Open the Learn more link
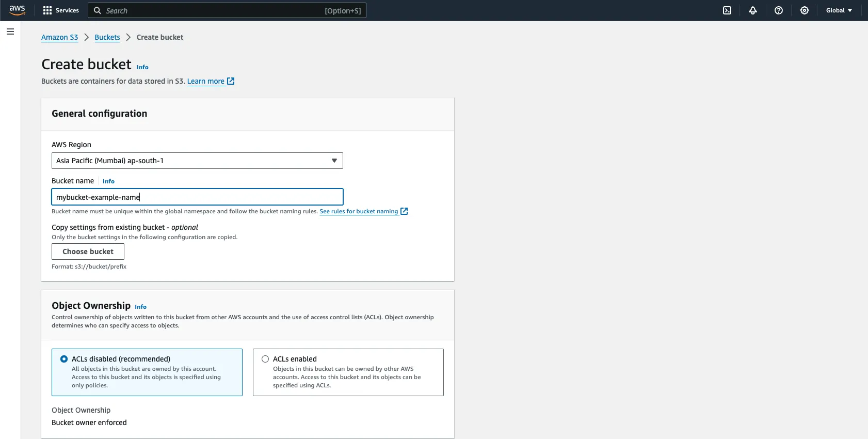The height and width of the screenshot is (439, 868). [206, 81]
